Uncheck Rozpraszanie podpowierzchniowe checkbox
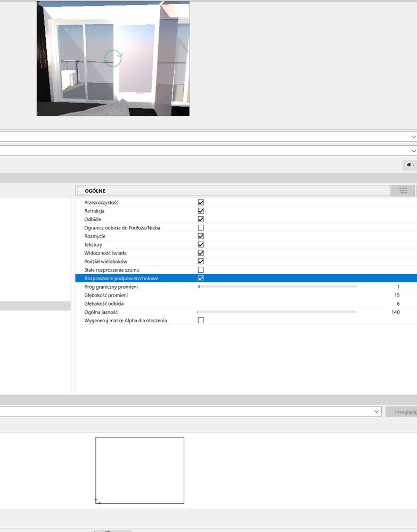This screenshot has height=532, width=417. click(x=201, y=278)
